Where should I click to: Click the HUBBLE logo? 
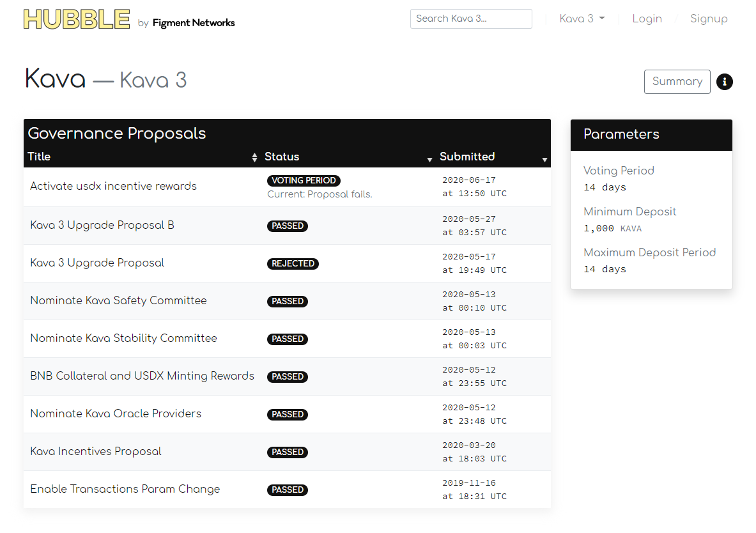77,19
